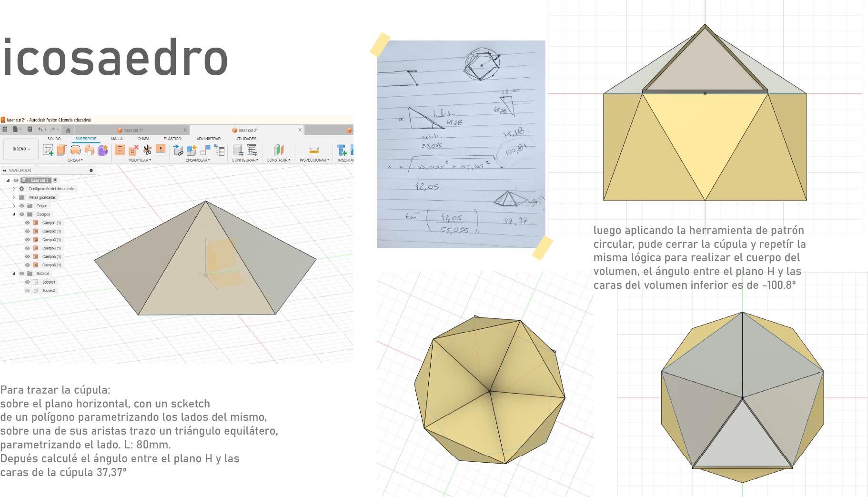
Task: Click the Home icon beside document tabs
Action: [68, 130]
